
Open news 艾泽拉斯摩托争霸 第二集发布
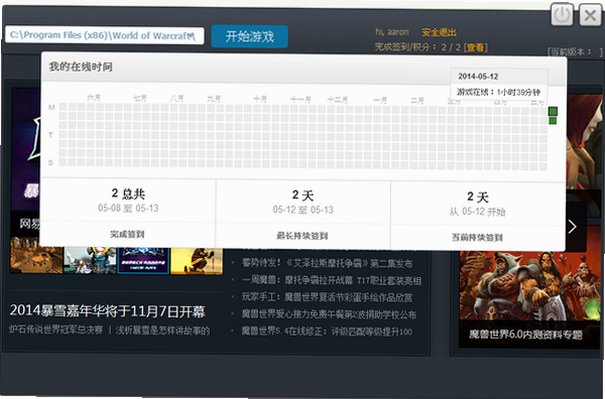(327, 263)
